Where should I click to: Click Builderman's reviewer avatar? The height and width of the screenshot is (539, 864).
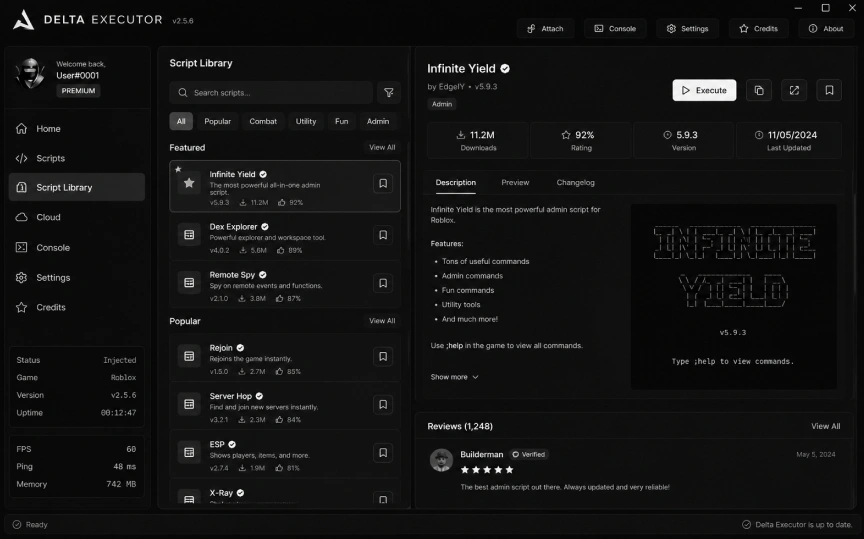441,460
